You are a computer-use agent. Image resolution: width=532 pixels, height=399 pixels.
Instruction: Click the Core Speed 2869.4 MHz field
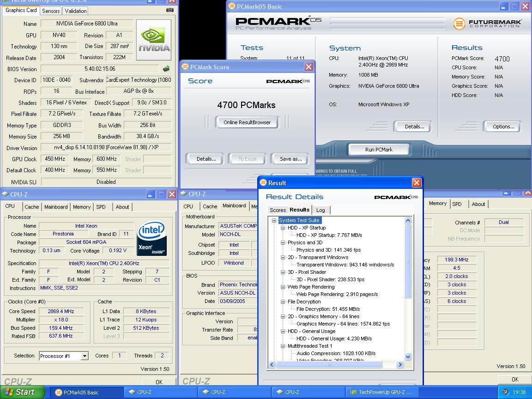pos(61,311)
